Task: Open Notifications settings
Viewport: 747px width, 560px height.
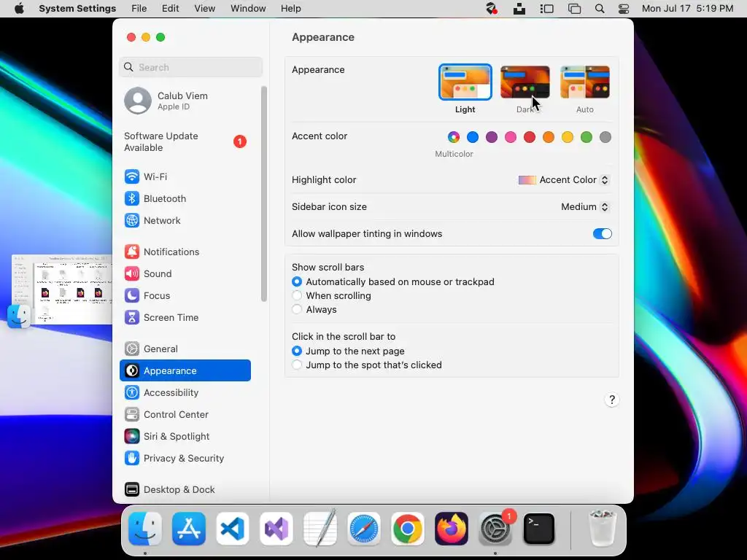Action: (185, 252)
